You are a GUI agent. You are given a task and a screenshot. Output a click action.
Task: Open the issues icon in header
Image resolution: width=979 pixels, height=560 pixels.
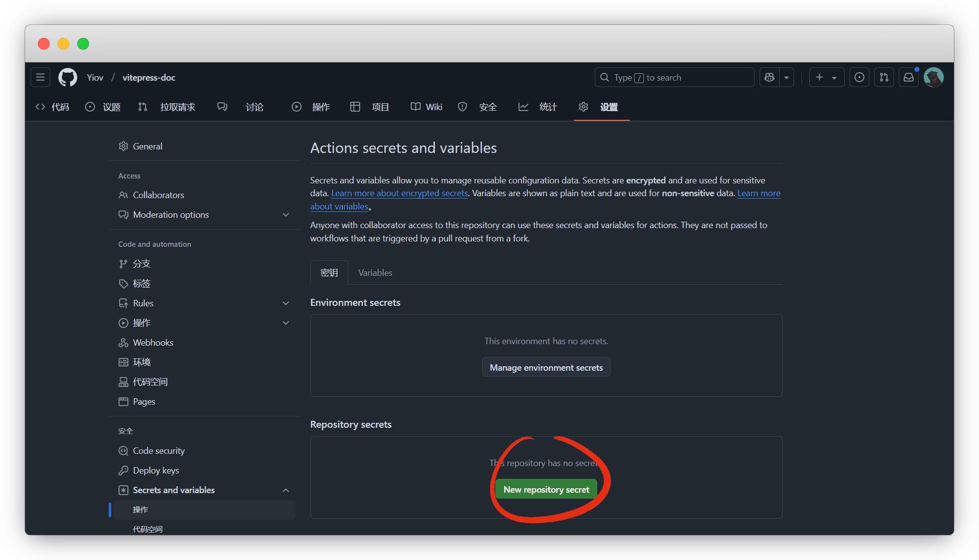(859, 77)
